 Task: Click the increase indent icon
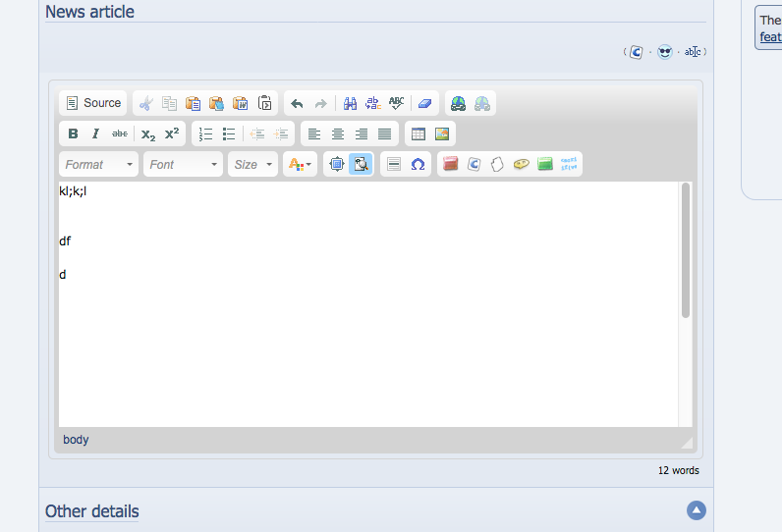point(281,133)
